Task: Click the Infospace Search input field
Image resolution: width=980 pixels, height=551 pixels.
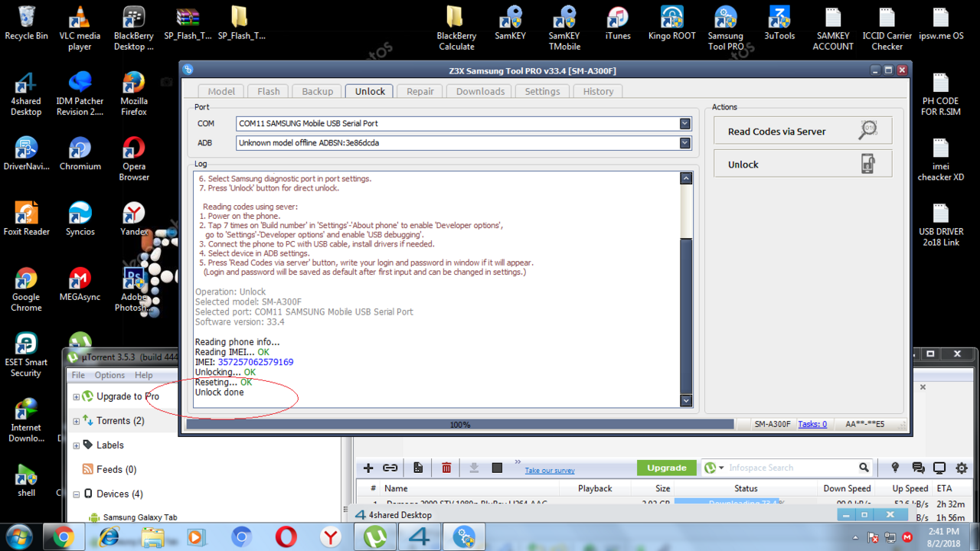Action: coord(790,468)
